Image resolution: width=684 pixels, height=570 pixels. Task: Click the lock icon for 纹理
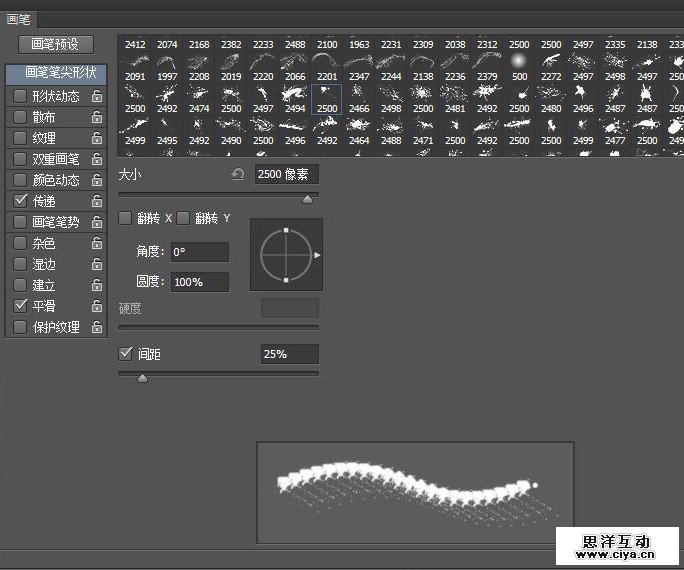point(97,138)
